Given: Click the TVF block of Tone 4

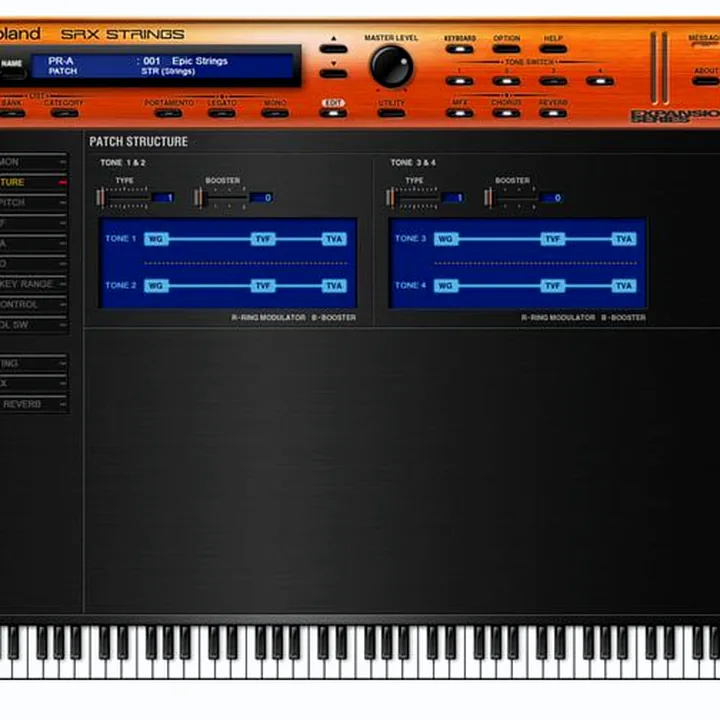Looking at the screenshot, I should click(553, 286).
